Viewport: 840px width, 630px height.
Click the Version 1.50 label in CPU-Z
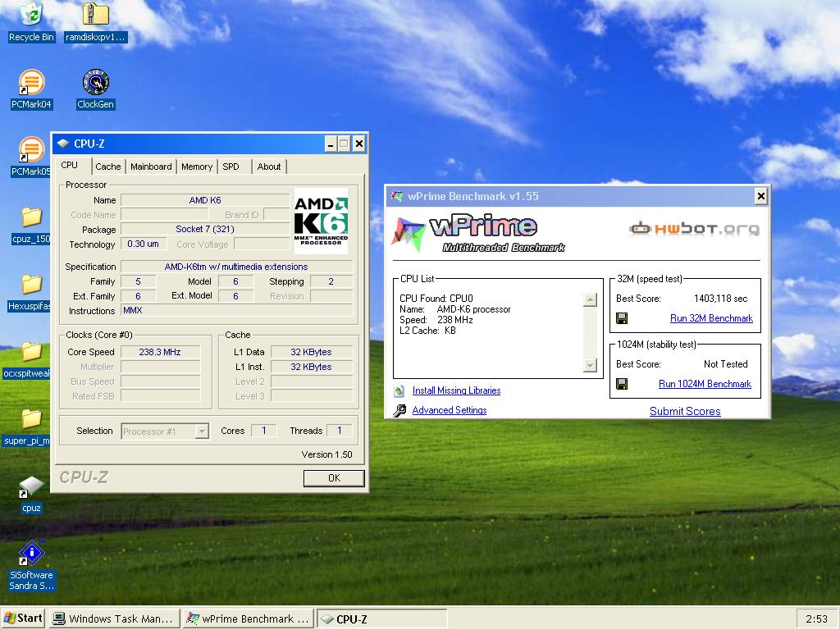click(326, 454)
